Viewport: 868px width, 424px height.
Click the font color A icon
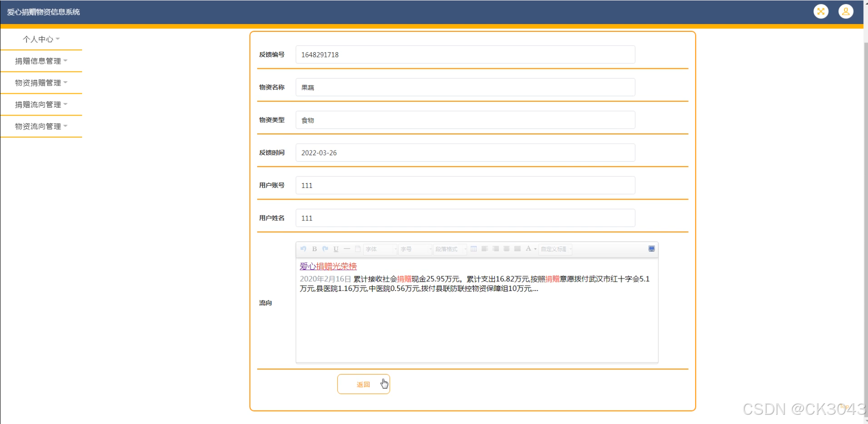(x=528, y=249)
